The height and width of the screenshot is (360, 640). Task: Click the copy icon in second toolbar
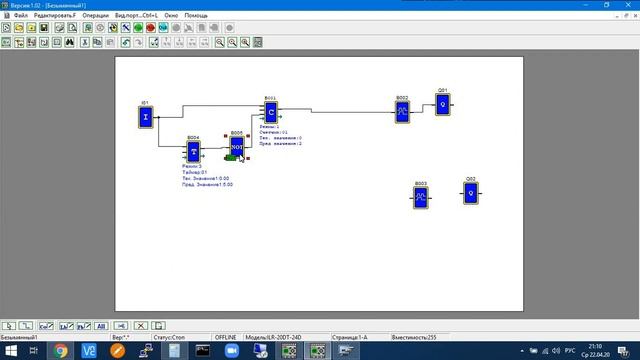(x=98, y=42)
